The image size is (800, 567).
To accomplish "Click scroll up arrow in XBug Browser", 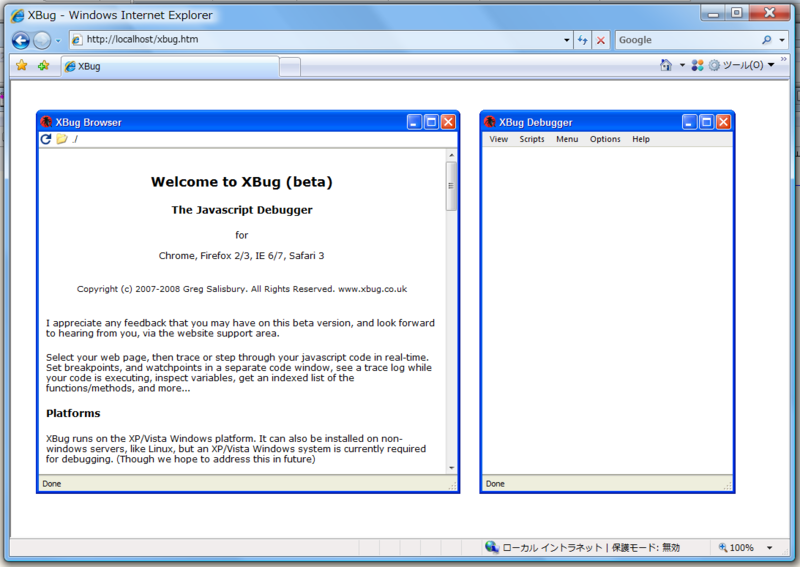I will click(x=451, y=155).
